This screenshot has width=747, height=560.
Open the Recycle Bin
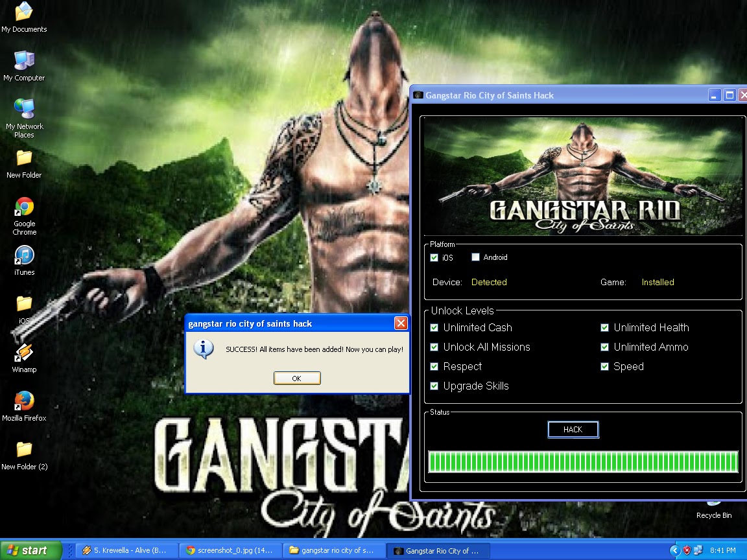pos(714,509)
